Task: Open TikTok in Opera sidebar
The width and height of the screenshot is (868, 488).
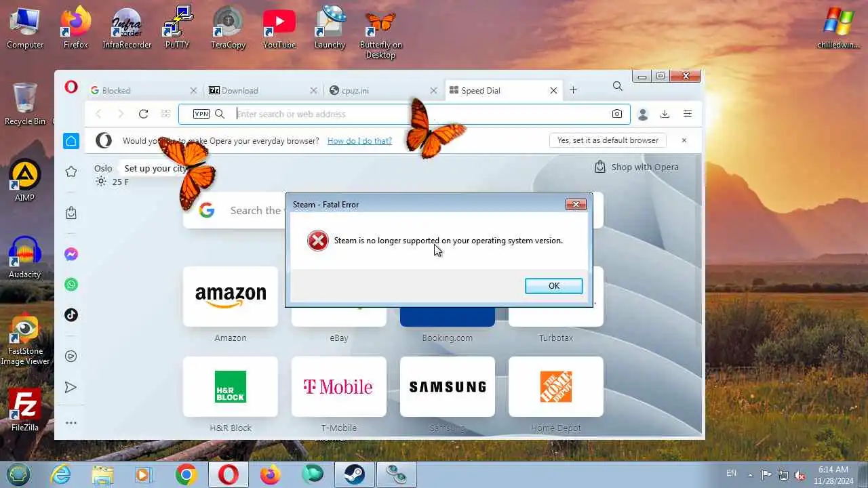Action: click(x=71, y=314)
